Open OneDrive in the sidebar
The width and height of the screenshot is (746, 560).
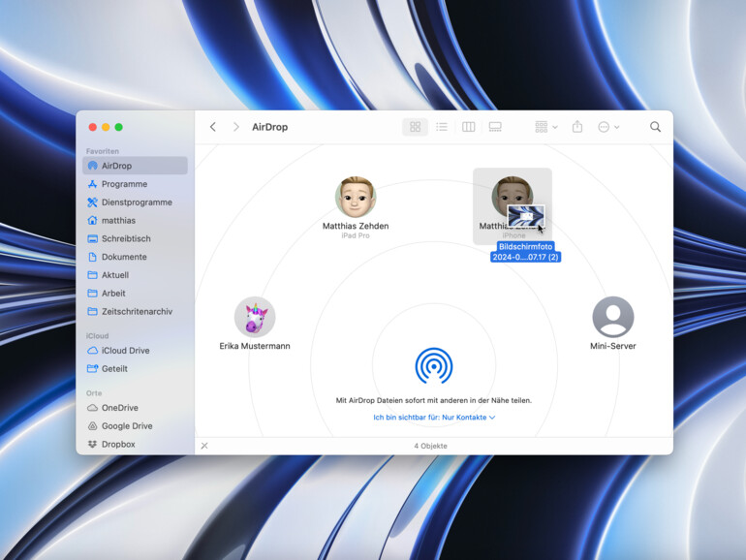[135, 408]
